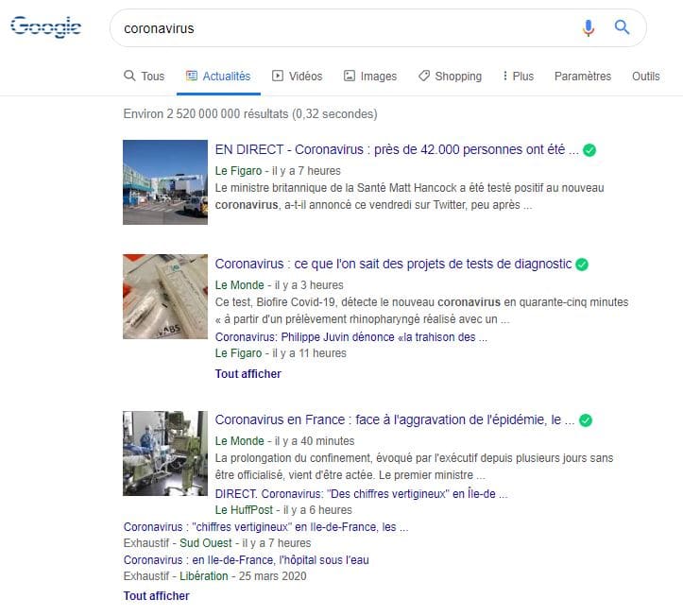Open the Shopping tab
The width and height of the screenshot is (683, 616).
[x=450, y=77]
